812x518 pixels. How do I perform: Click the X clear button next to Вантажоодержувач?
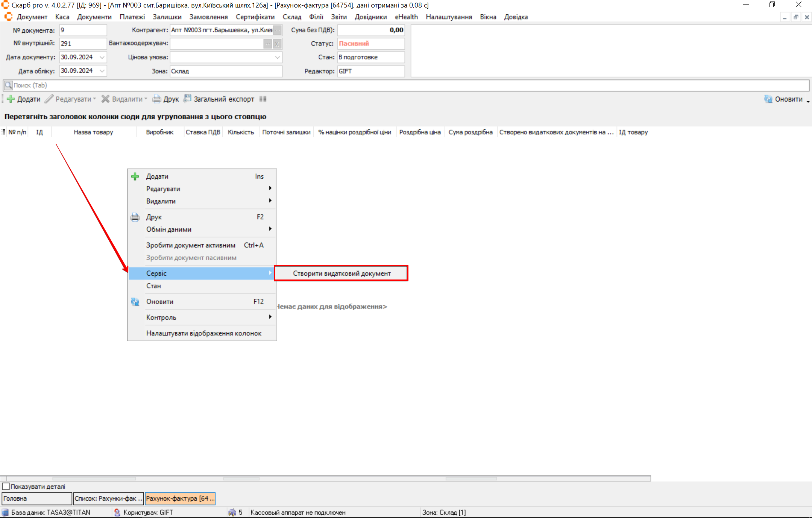click(277, 44)
